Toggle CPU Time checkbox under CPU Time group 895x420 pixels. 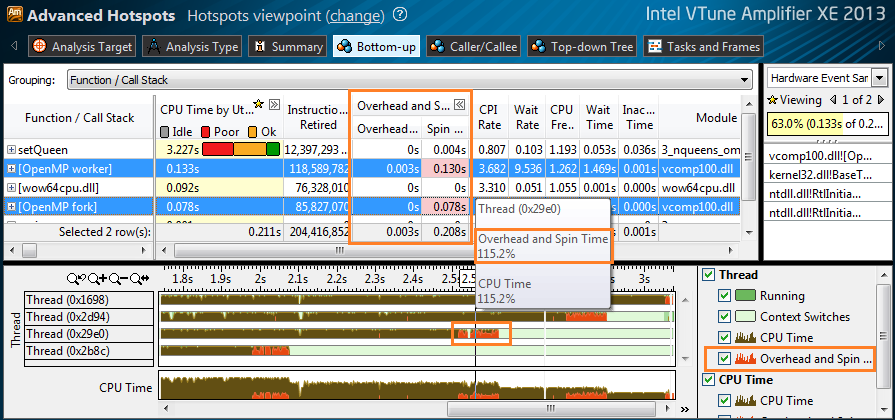click(724, 401)
